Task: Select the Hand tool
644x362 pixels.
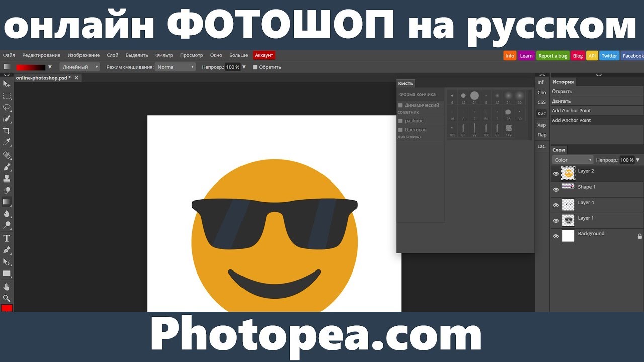Action: pos(7,287)
